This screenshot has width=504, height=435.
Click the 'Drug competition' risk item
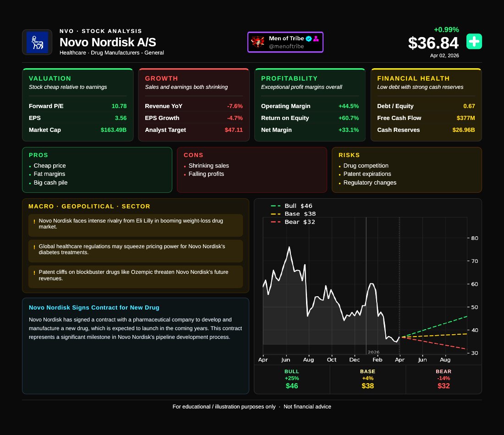tap(366, 165)
